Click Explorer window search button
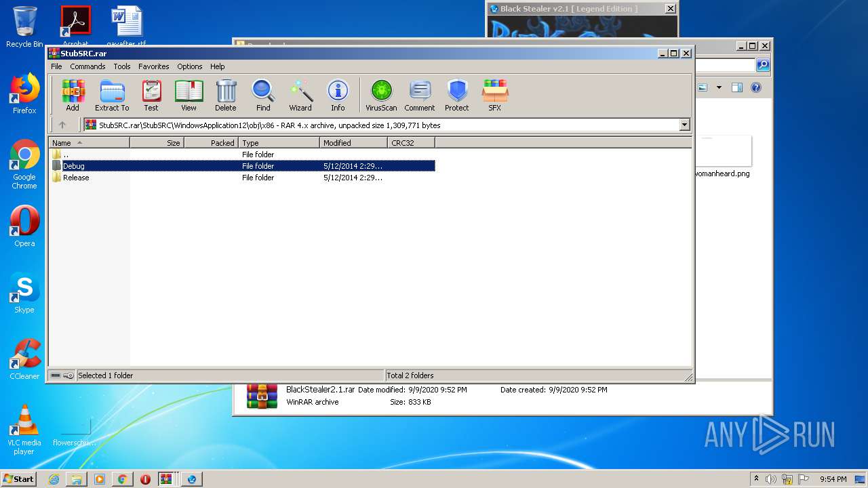The height and width of the screenshot is (488, 868). (763, 65)
